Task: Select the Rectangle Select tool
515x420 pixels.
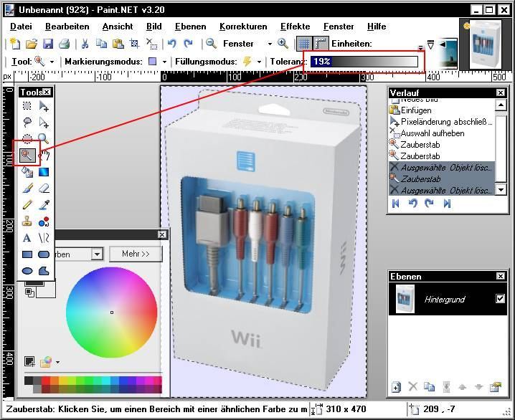Action: (27, 106)
